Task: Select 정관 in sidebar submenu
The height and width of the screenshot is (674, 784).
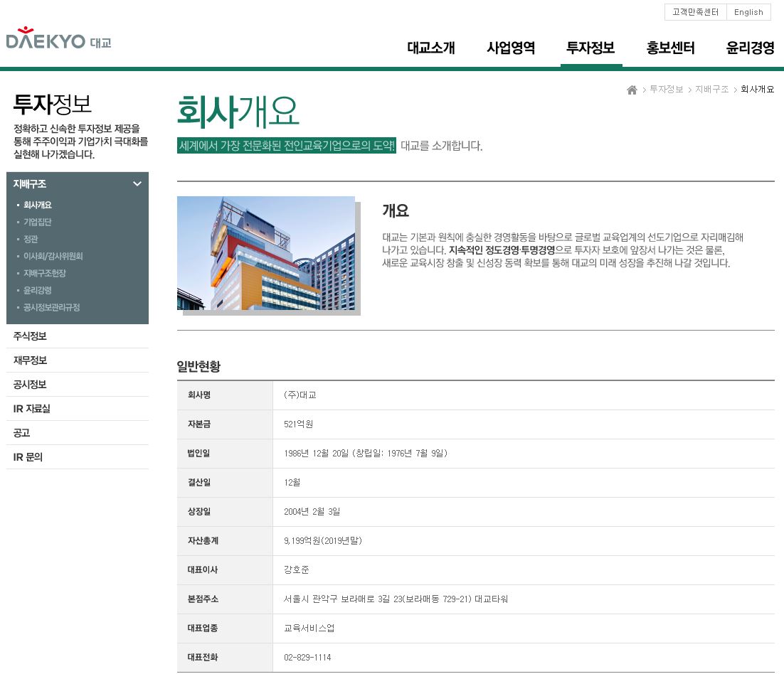Action: point(31,239)
